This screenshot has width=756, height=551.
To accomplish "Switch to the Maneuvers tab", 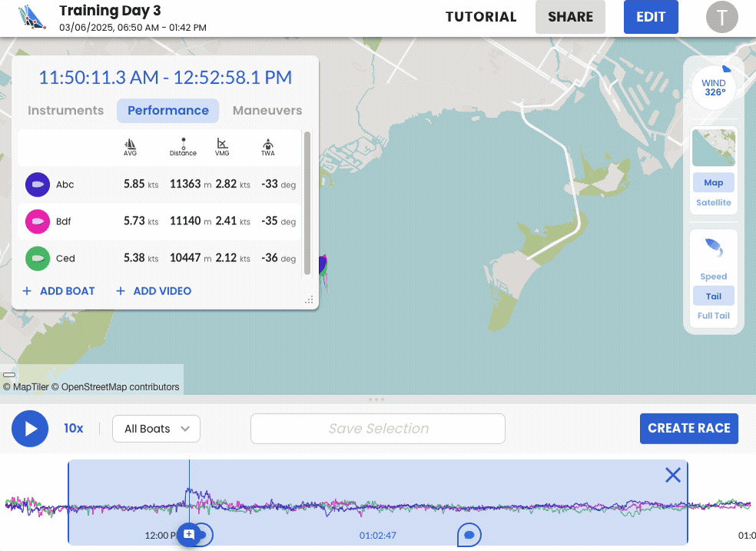I will point(267,111).
